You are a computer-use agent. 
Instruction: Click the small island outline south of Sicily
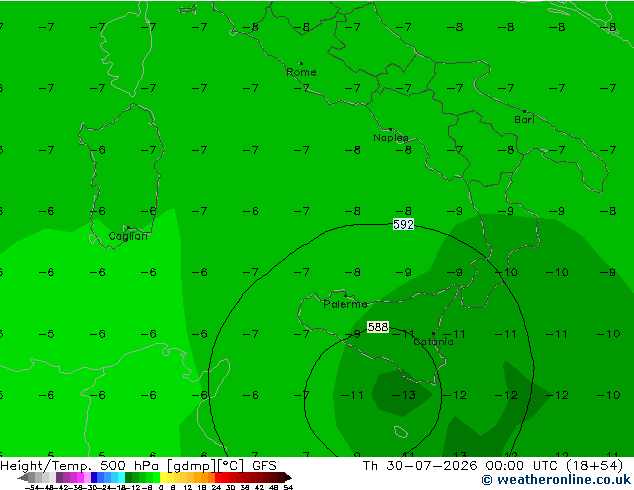[401, 432]
